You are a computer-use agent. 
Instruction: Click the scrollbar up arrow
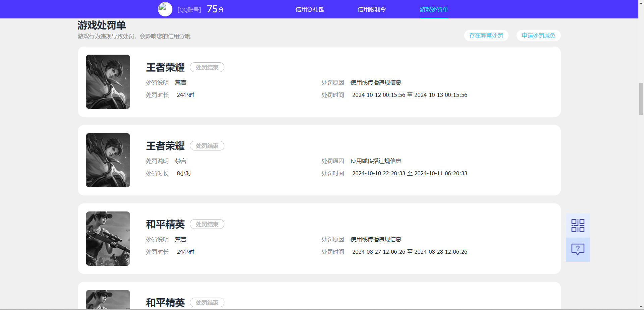[641, 3]
